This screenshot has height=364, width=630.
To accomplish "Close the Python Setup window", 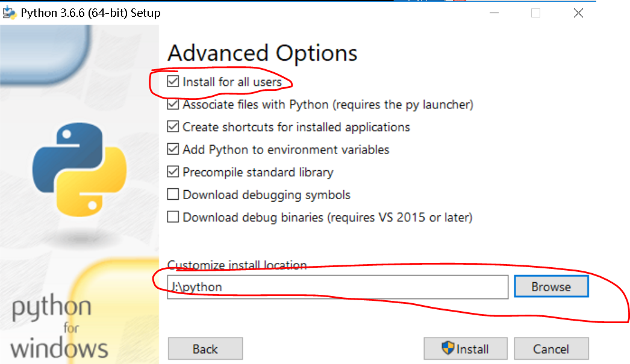I will pyautogui.click(x=579, y=13).
